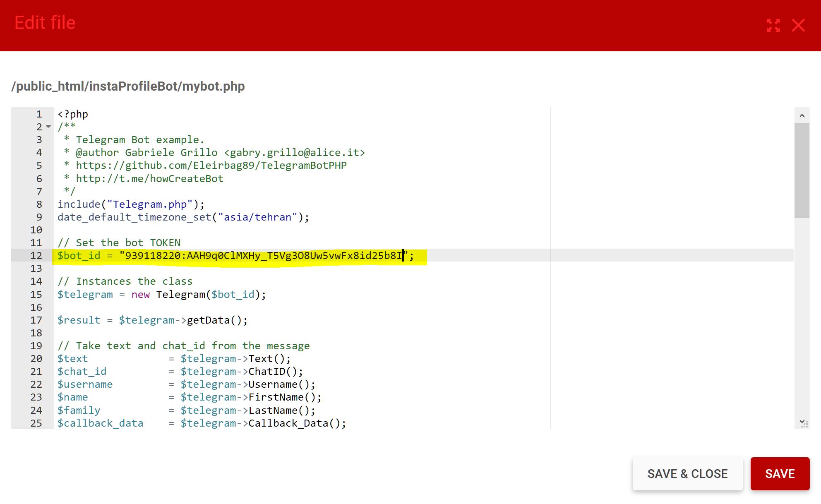The image size is (821, 504).
Task: Click line number 12 in the gutter
Action: (x=36, y=256)
